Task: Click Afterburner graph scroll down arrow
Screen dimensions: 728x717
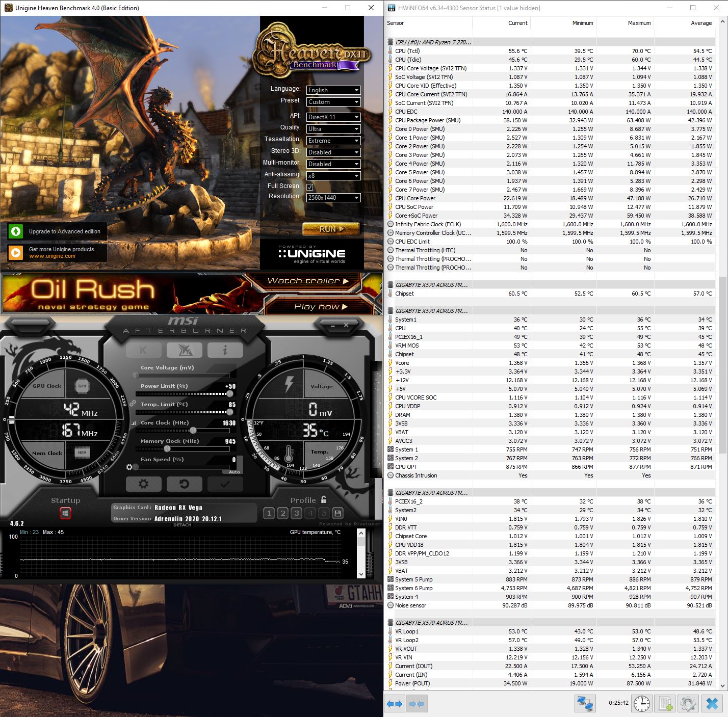Action: 361,574
